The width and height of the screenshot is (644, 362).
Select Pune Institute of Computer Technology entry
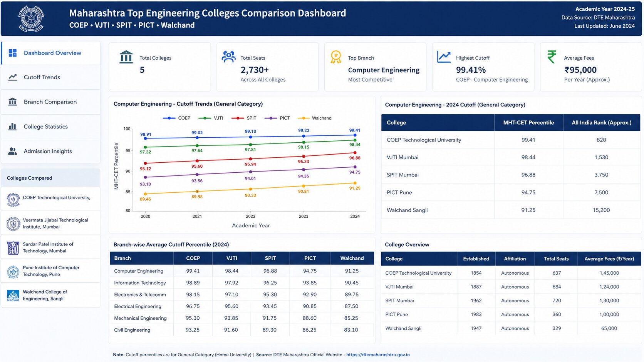[x=50, y=271]
